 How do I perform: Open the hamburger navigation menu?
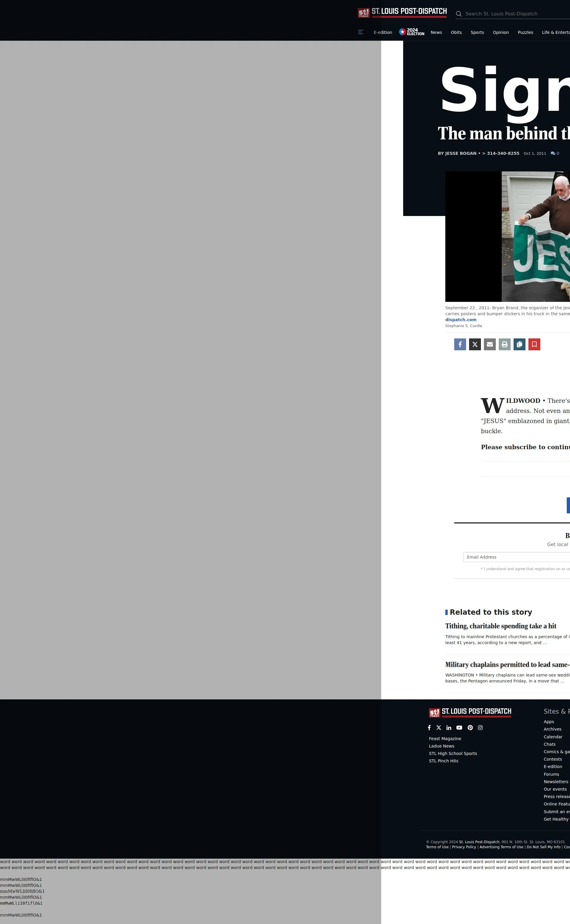click(360, 32)
